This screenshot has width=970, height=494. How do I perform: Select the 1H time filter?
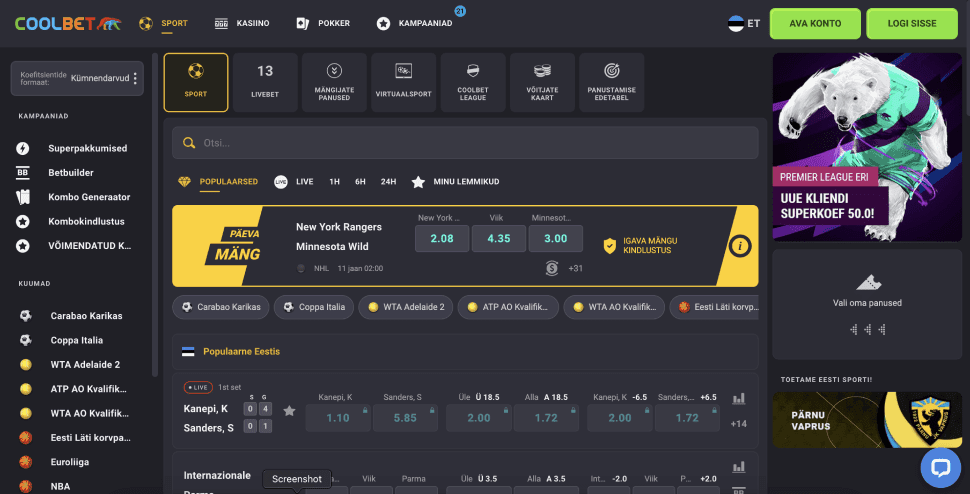click(335, 182)
